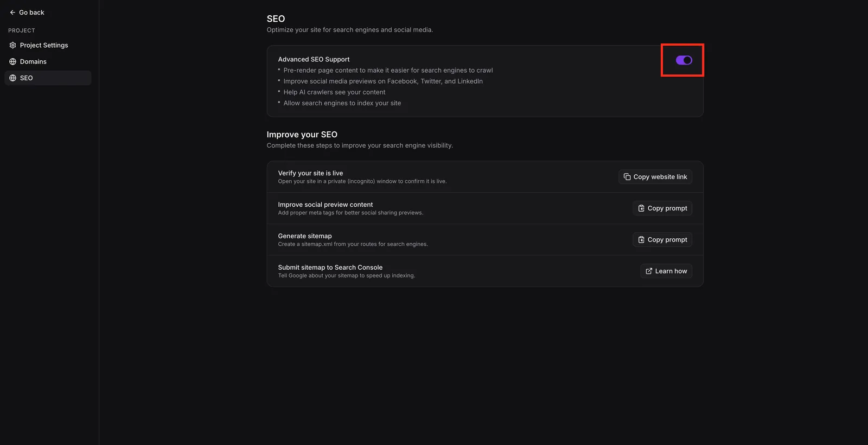This screenshot has height=445, width=868.
Task: Copy the website link for live verification
Action: (655, 177)
